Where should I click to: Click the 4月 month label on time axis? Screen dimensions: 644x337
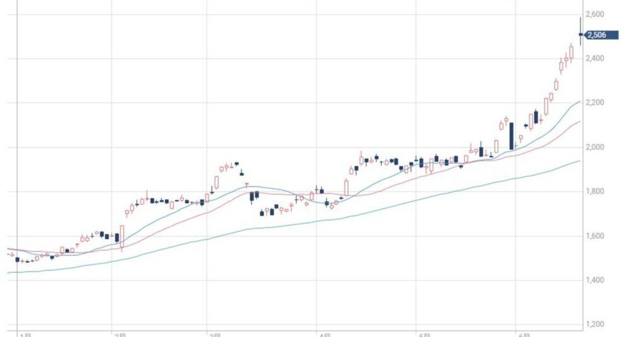point(325,334)
